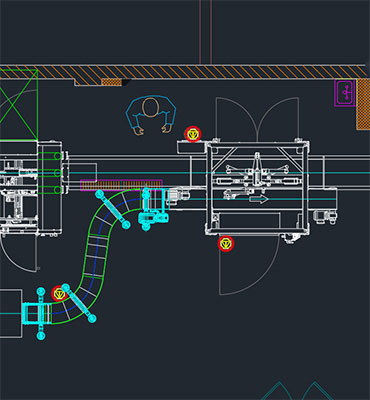This screenshot has width=370, height=400.
Task: Click the bottom green roller circle
Action: click(x=58, y=190)
